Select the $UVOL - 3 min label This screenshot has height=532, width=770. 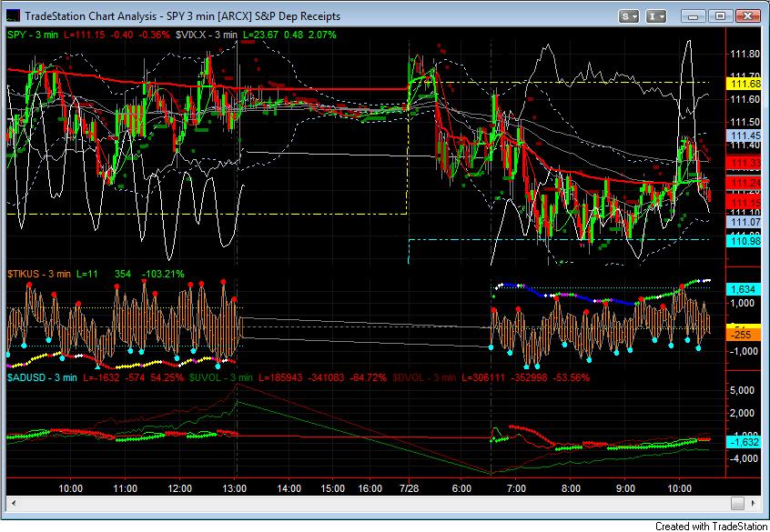(221, 377)
